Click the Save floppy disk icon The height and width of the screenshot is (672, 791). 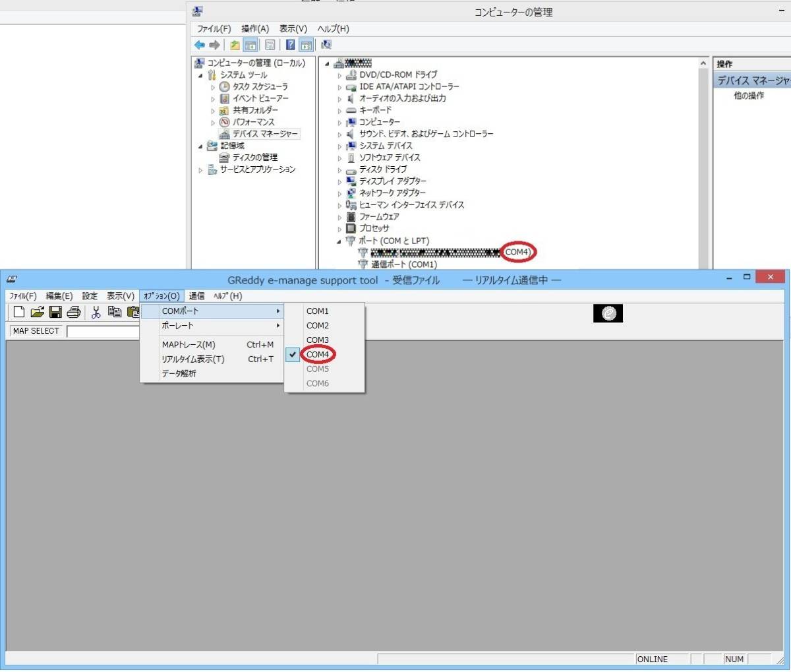click(55, 313)
